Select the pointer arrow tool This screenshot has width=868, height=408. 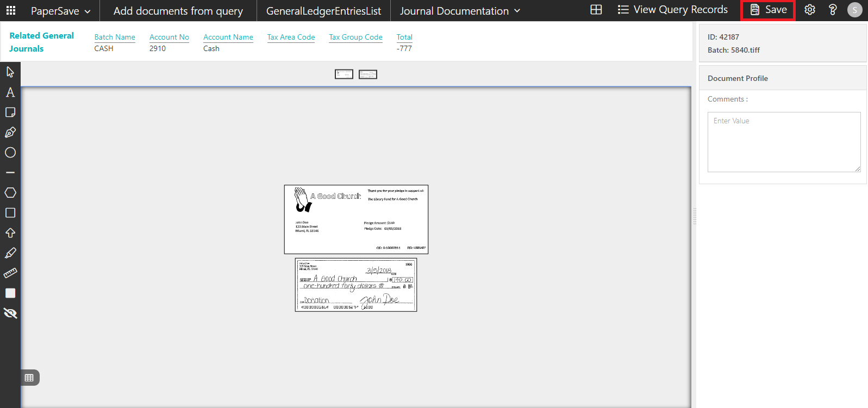10,72
